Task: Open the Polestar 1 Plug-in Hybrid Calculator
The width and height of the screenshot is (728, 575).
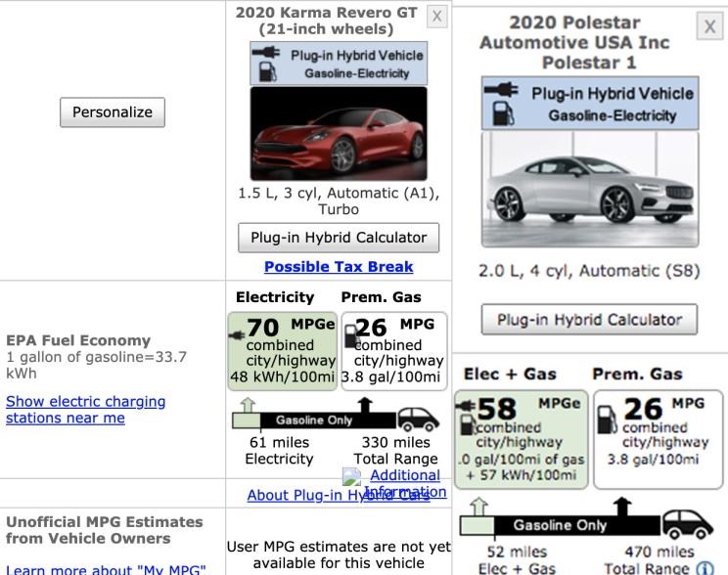Action: point(589,320)
